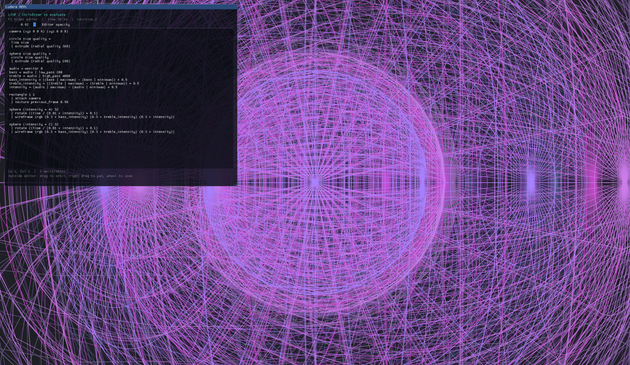Click the 'F1 hides editor' info line

53,19
